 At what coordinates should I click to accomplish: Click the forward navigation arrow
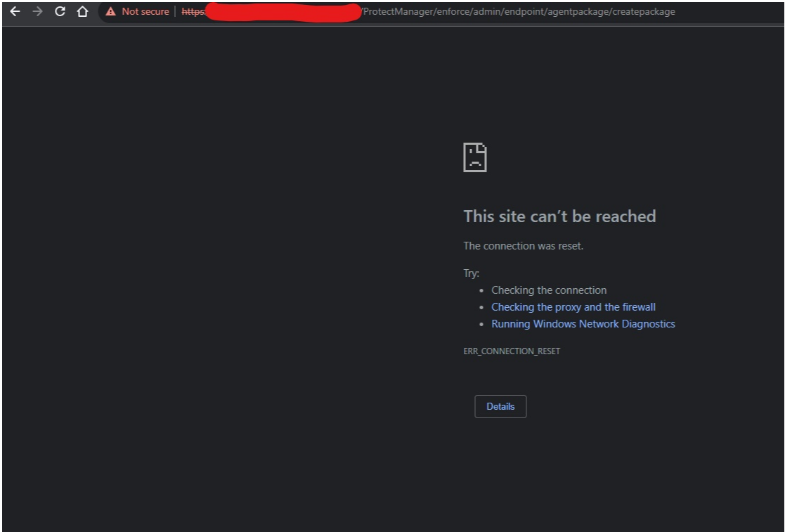click(37, 11)
